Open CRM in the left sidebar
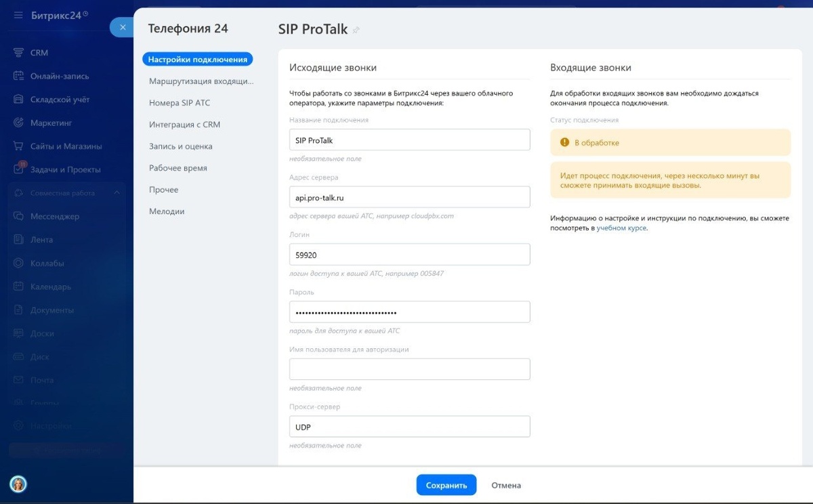 point(39,53)
